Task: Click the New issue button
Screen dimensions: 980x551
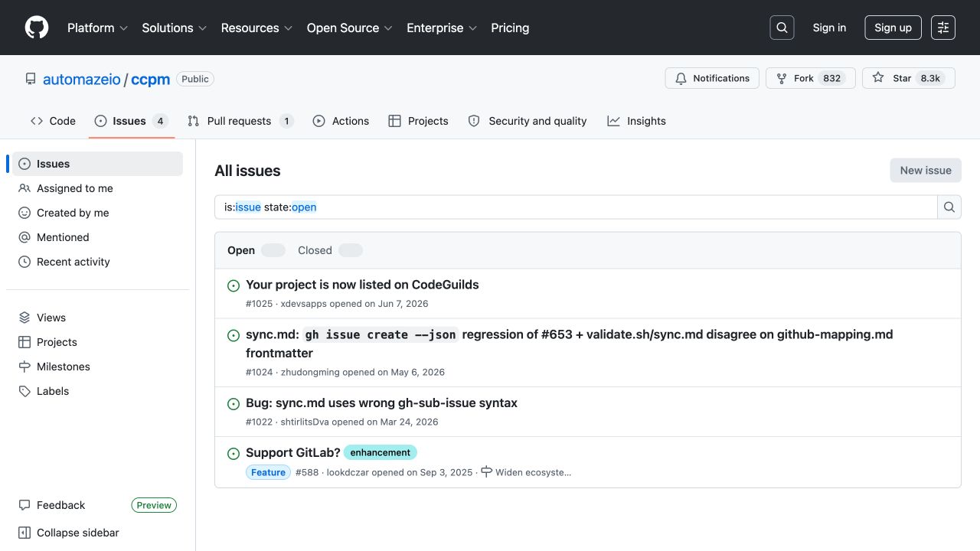Action: (x=926, y=170)
